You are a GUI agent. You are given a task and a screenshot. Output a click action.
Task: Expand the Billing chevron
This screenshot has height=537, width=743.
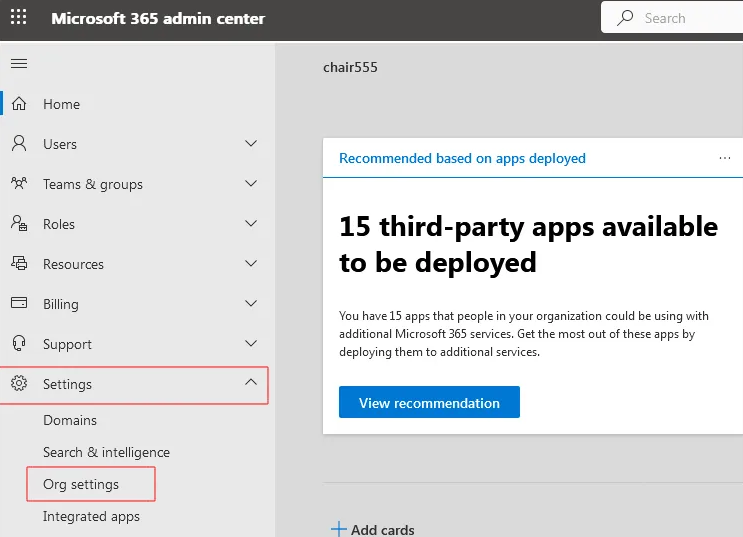[251, 304]
